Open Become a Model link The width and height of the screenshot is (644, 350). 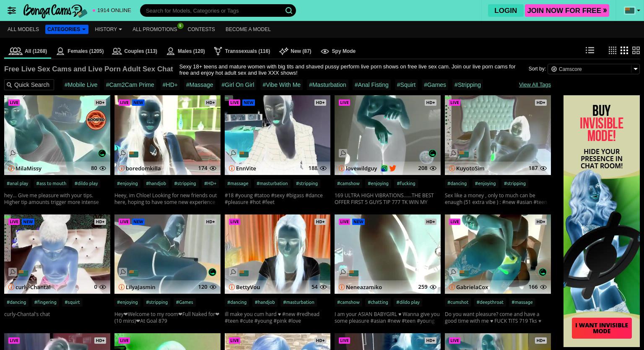[248, 29]
